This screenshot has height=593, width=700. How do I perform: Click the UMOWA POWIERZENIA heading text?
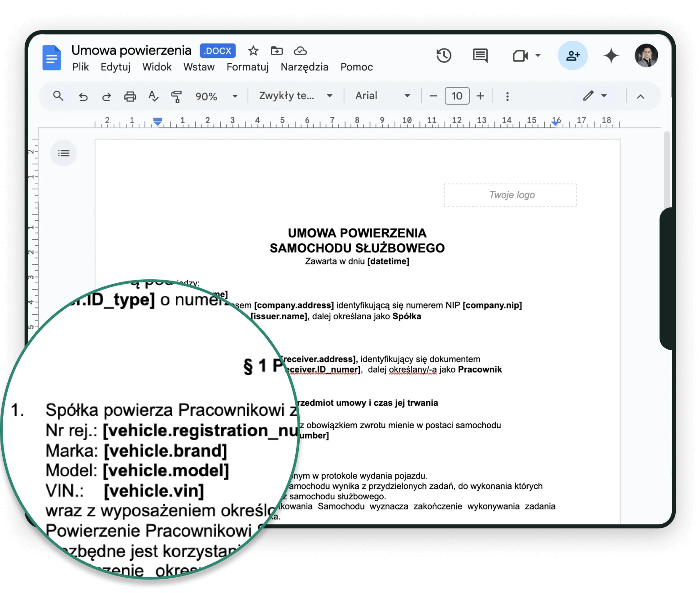(x=357, y=233)
